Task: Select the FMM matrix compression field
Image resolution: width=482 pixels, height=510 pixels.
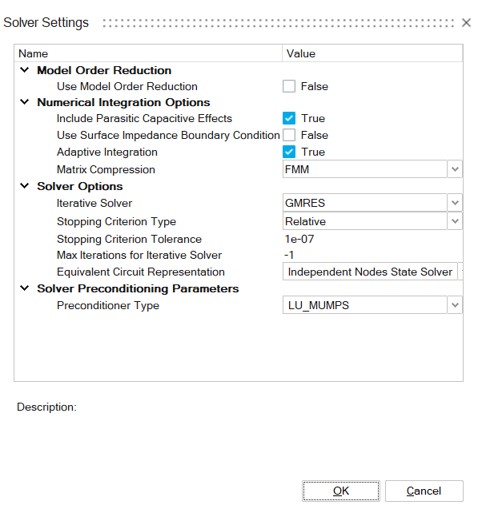Action: pos(365,169)
